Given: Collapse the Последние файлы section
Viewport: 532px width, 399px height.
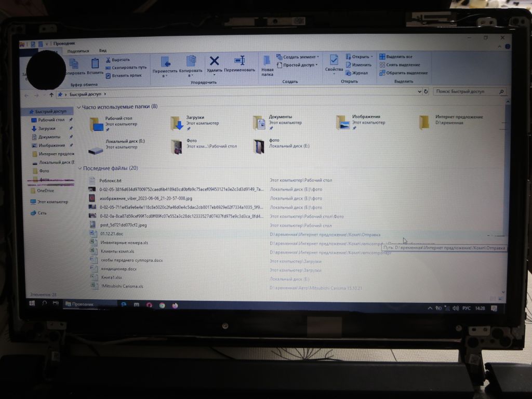Looking at the screenshot, I should tap(79, 168).
